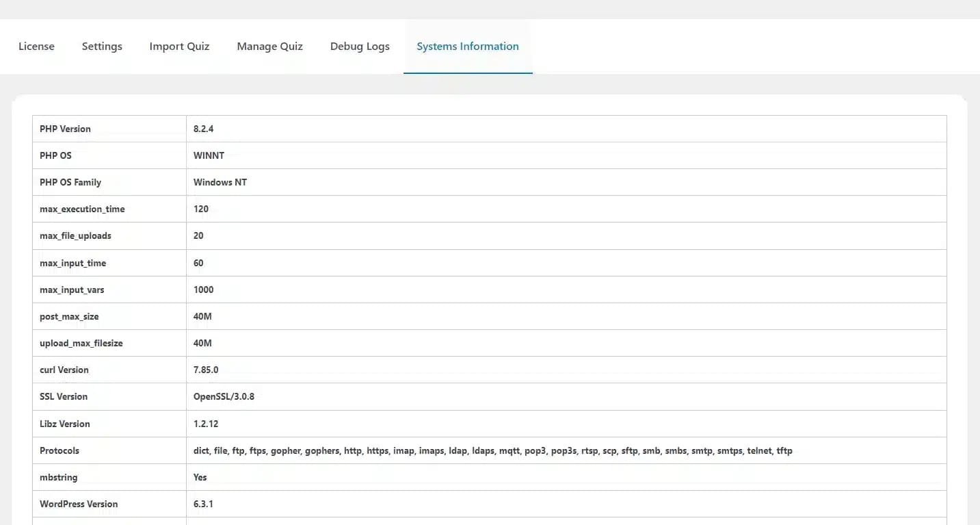Screen dimensions: 980x525
Task: Click the PHP Version label
Action: click(65, 129)
